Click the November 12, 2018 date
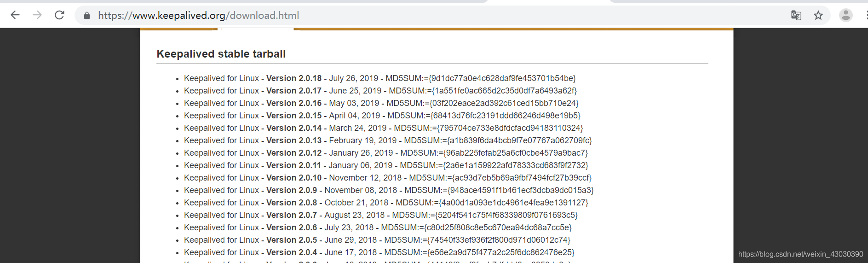Image resolution: width=868 pixels, height=263 pixels. [x=365, y=178]
